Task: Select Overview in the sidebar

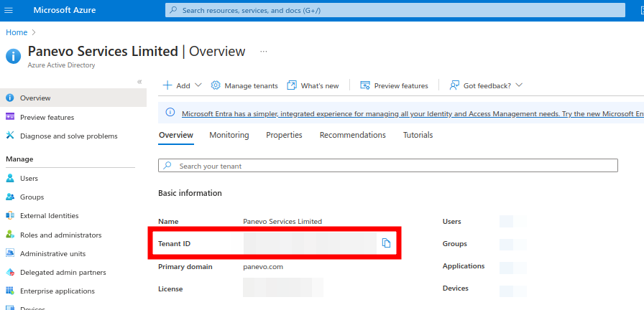Action: 73,98
